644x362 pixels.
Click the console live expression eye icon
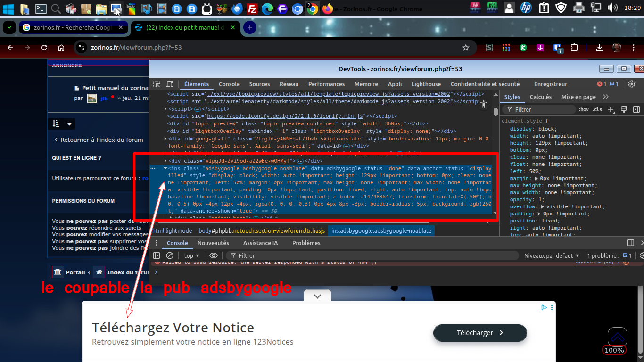(x=214, y=255)
